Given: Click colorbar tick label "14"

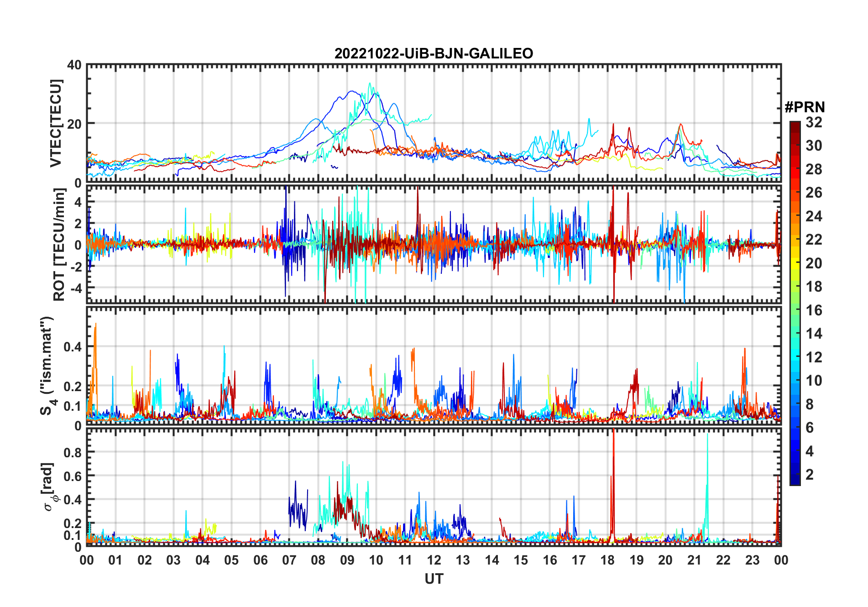Looking at the screenshot, I should 814,334.
